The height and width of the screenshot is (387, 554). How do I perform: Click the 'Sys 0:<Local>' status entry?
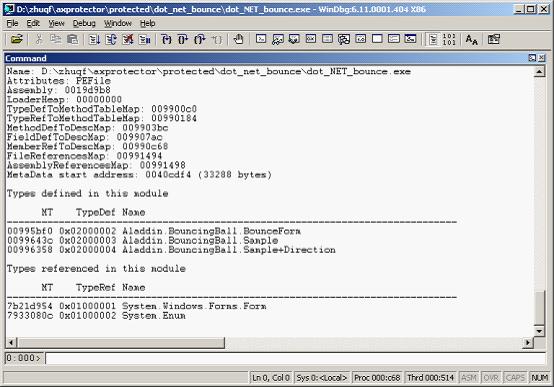coord(322,378)
